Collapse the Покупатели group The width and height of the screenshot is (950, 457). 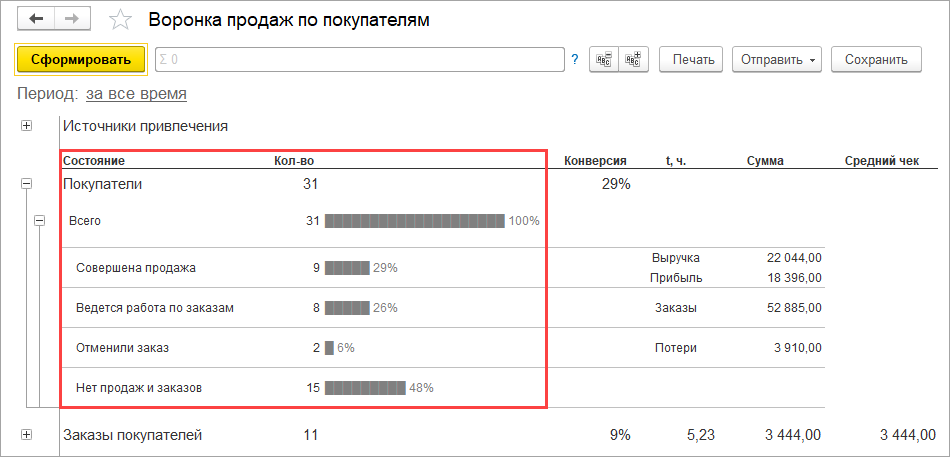[x=26, y=184]
